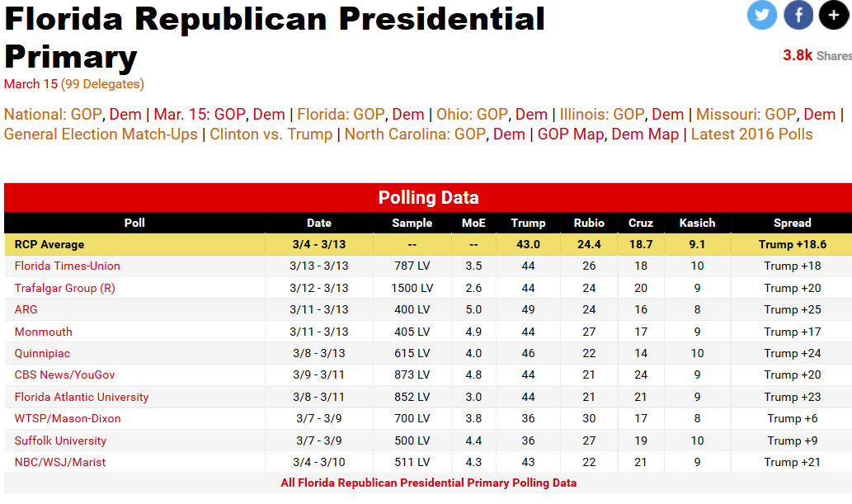Open the Florida Times-Union poll link
The width and height of the screenshot is (852, 504).
coord(67,266)
